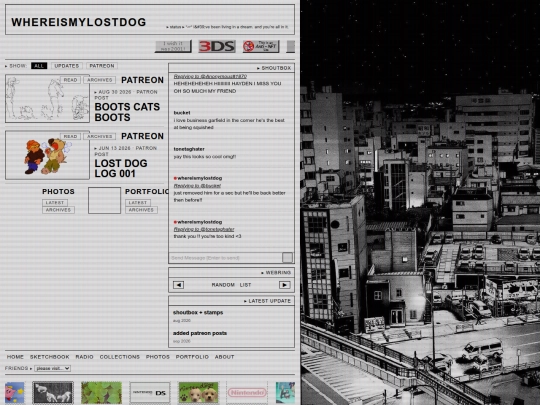This screenshot has height=405, width=540.
Task: Click the 'bucket' username in shoutbox
Action: pos(182,113)
